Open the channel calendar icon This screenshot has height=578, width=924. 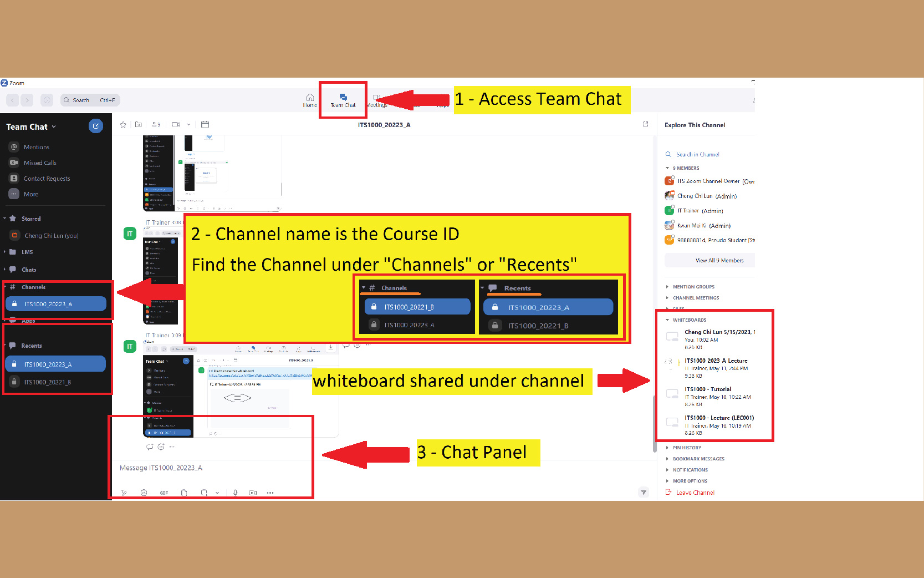click(205, 124)
